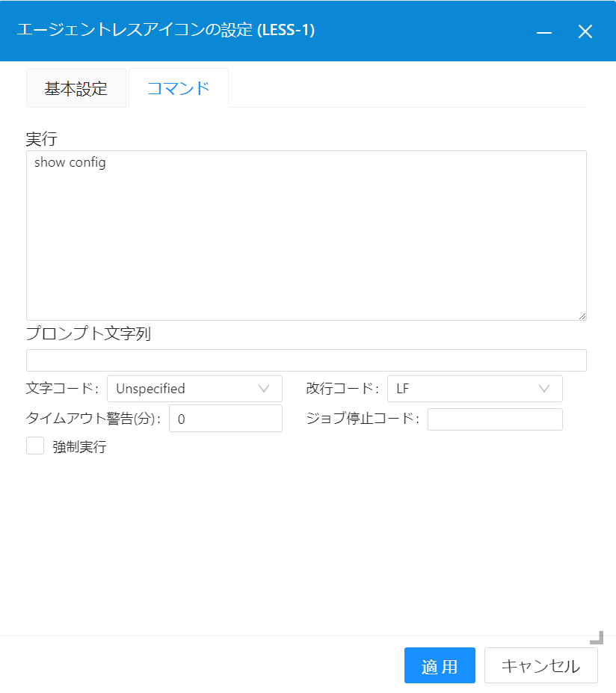Switch to the 基本設定 tab
Image resolution: width=616 pixels, height=693 pixels.
pyautogui.click(x=76, y=87)
